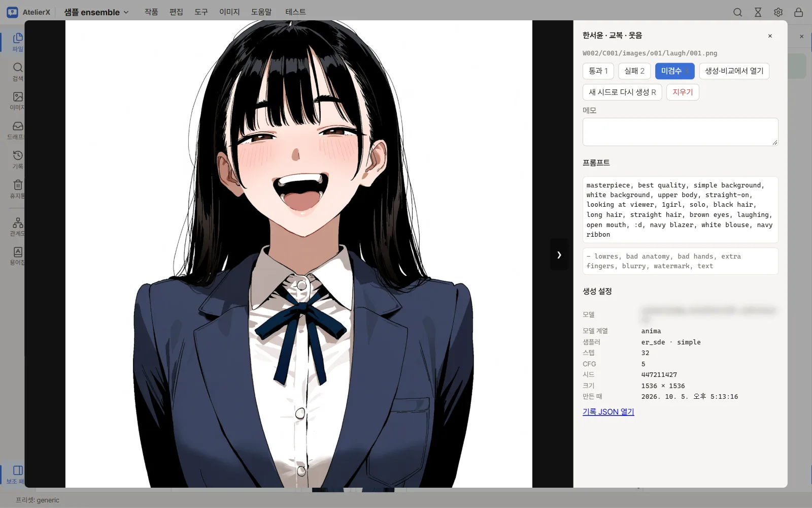Click 새 시드로 다시 생성 R button
This screenshot has width=812, height=508.
point(622,92)
